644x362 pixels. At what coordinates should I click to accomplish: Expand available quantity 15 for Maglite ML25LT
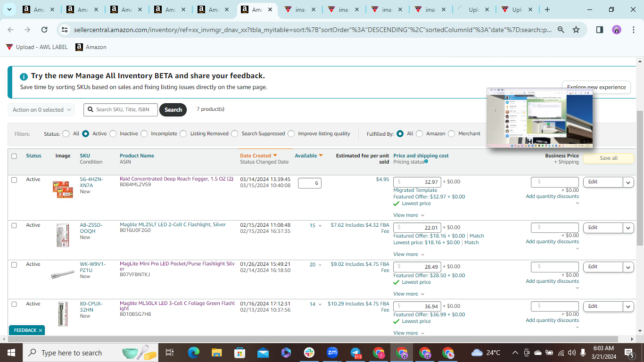315,225
